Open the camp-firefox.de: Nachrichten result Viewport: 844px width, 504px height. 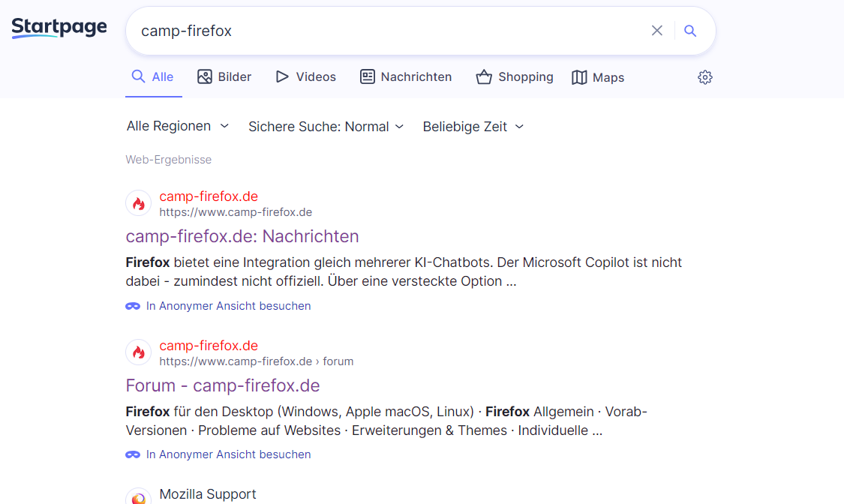pyautogui.click(x=242, y=236)
